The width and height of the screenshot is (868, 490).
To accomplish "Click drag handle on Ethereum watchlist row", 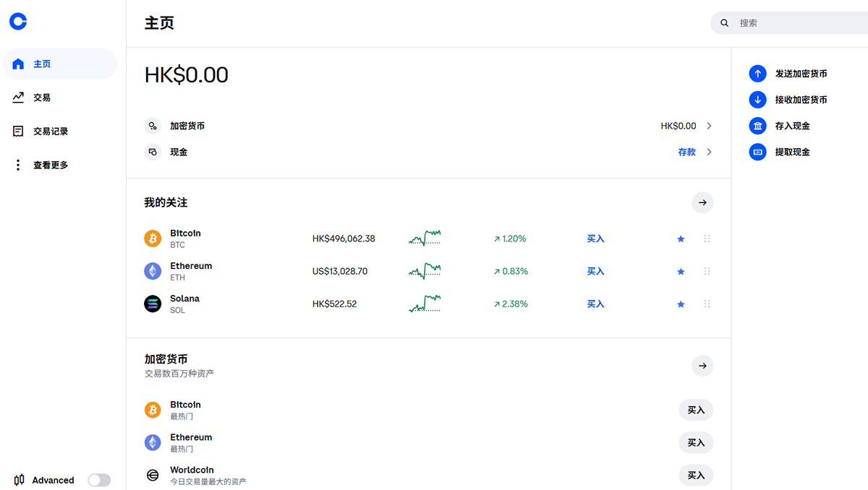I will [707, 271].
